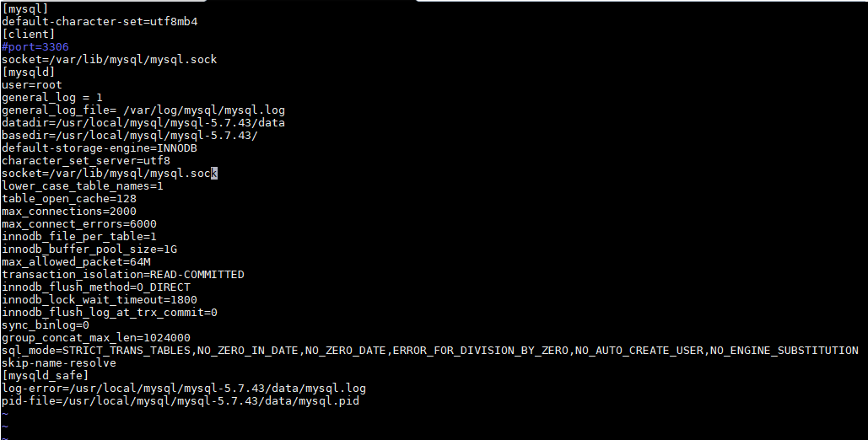This screenshot has height=440, width=868.
Task: Click the [mysql] section header line
Action: 25,9
